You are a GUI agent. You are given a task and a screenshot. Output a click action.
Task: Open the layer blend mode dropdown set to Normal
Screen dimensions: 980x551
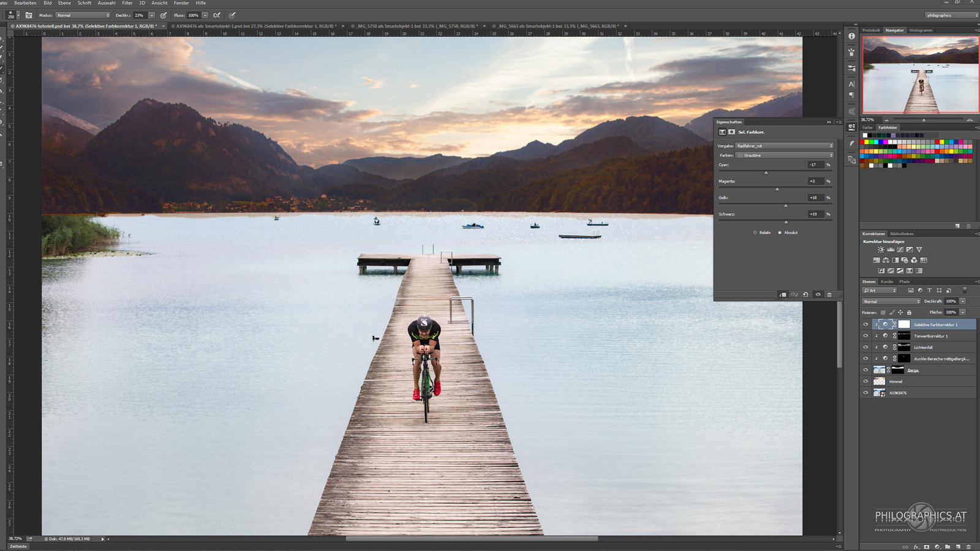(x=891, y=301)
